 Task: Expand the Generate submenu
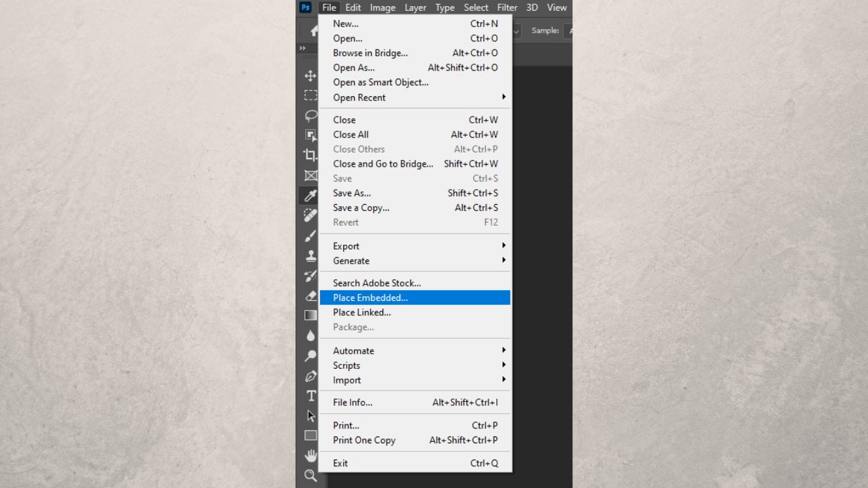pyautogui.click(x=415, y=261)
